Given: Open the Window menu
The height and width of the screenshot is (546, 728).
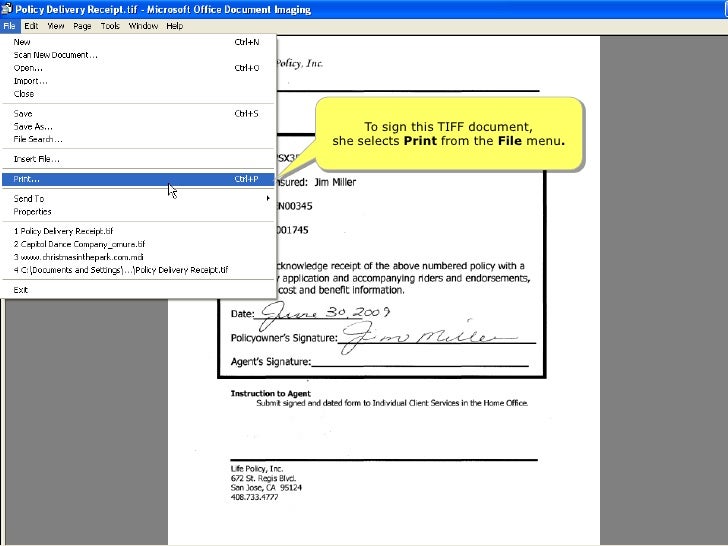Looking at the screenshot, I should tap(143, 26).
